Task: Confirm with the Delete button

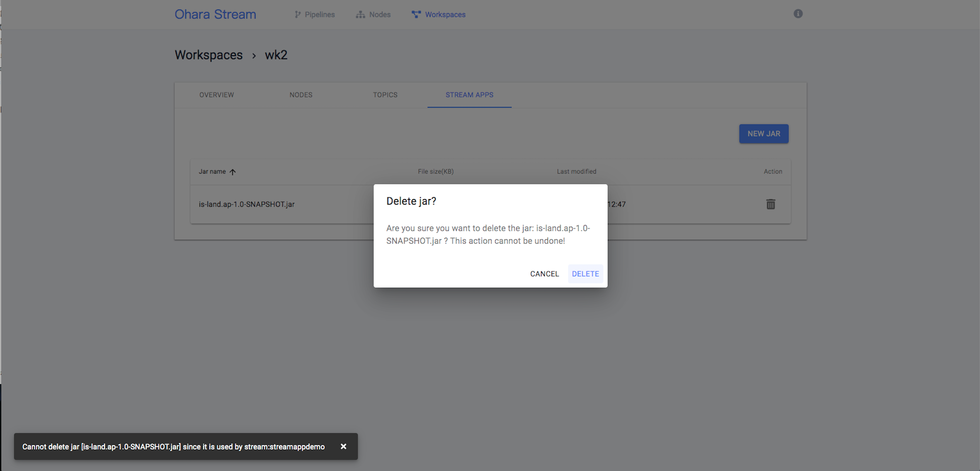Action: [585, 274]
